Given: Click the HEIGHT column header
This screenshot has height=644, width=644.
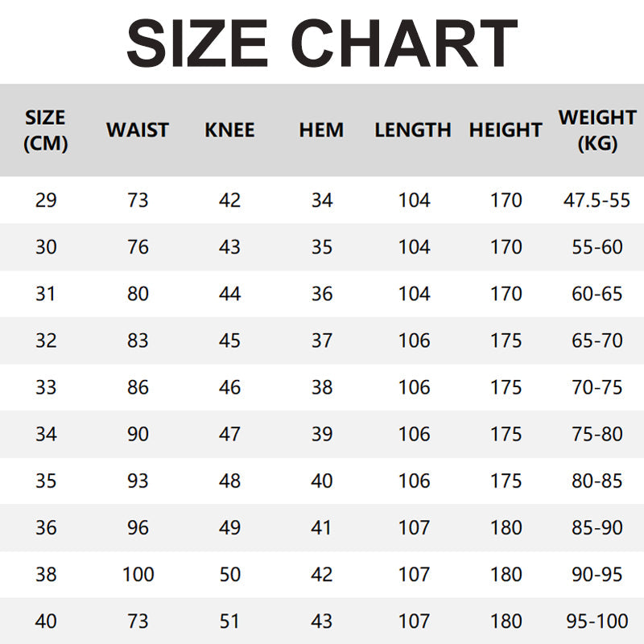Looking at the screenshot, I should click(x=506, y=130).
